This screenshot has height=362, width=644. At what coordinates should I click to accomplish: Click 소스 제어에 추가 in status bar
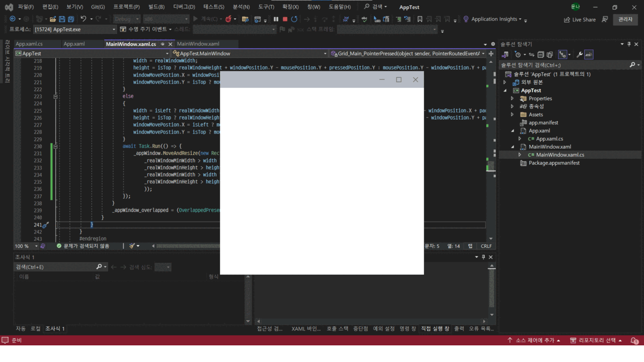click(534, 341)
